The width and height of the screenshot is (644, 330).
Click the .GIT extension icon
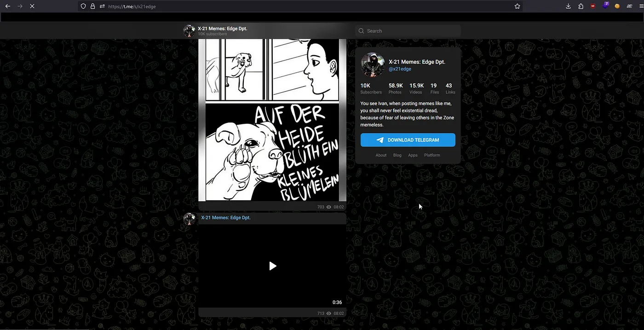(628, 6)
